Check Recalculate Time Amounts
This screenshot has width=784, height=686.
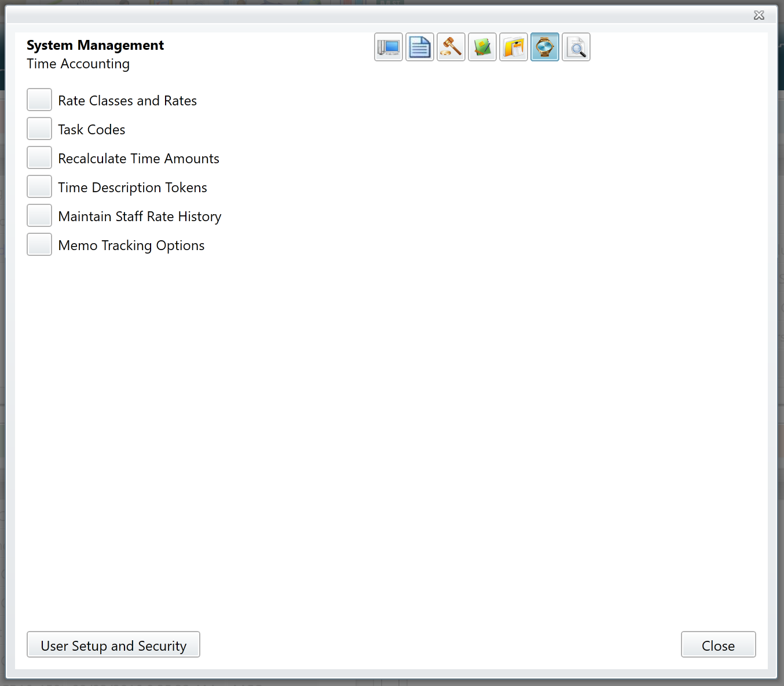[x=39, y=157]
